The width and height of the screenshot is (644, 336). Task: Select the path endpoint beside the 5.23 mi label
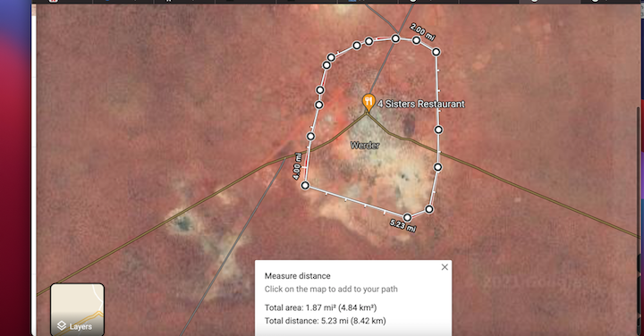(407, 217)
